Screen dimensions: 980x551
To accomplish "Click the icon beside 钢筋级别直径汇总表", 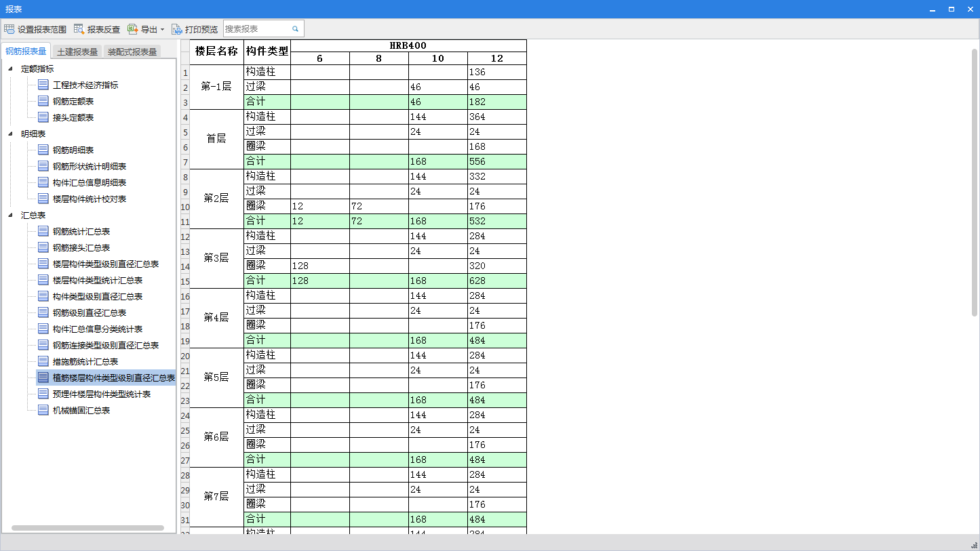I will (x=43, y=312).
